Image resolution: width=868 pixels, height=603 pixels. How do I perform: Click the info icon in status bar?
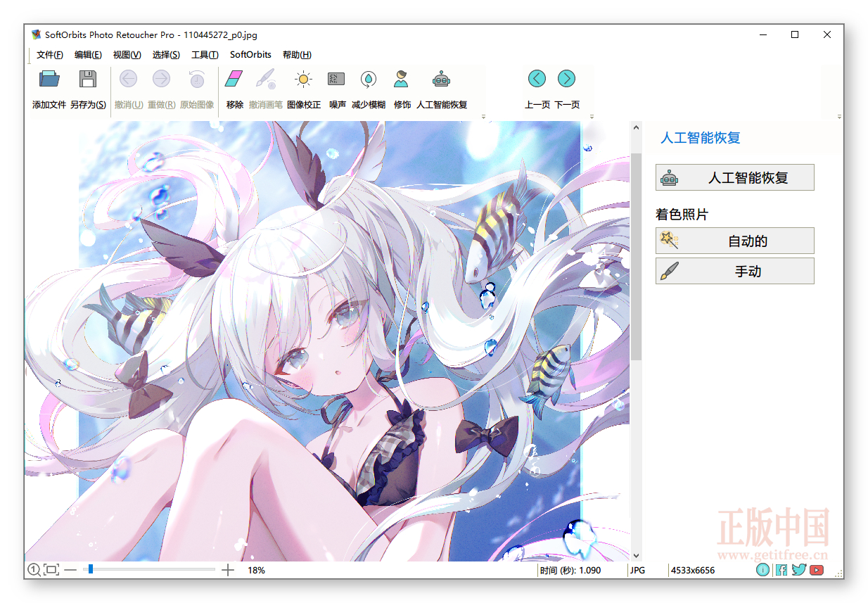763,570
